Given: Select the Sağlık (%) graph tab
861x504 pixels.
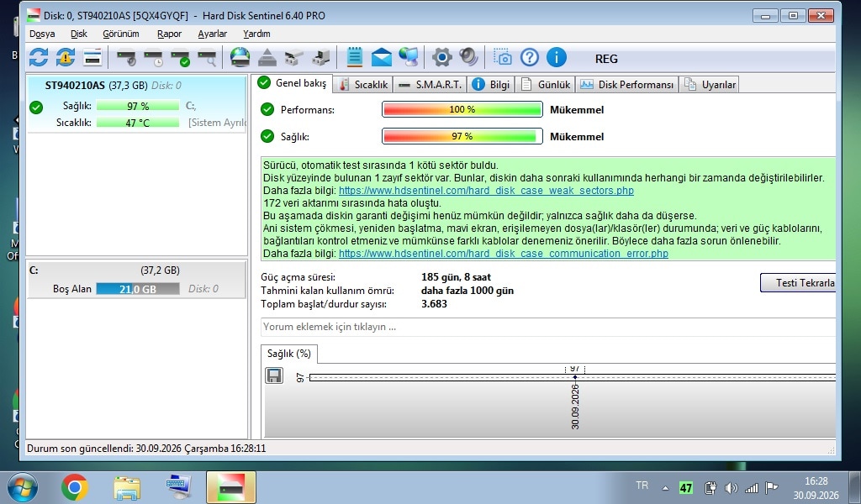Looking at the screenshot, I should [289, 354].
